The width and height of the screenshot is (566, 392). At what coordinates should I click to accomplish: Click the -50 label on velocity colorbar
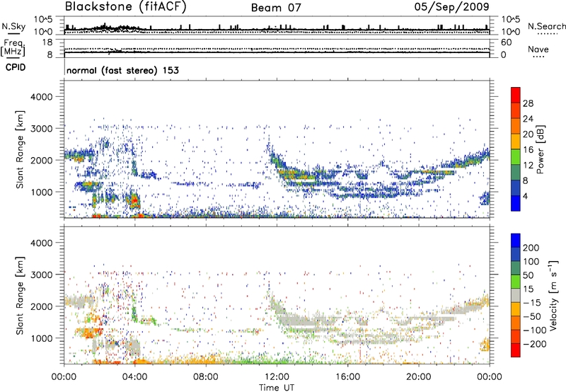[532, 316]
